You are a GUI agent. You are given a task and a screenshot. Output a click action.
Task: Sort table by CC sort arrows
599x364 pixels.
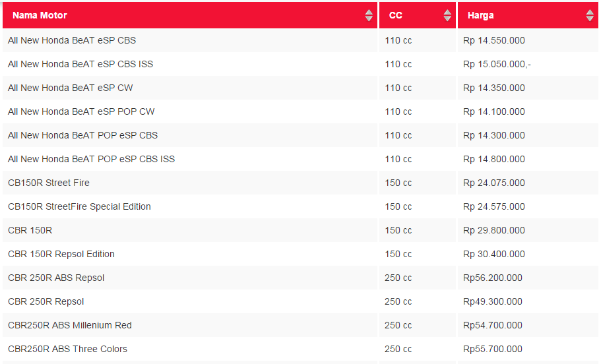tap(447, 15)
